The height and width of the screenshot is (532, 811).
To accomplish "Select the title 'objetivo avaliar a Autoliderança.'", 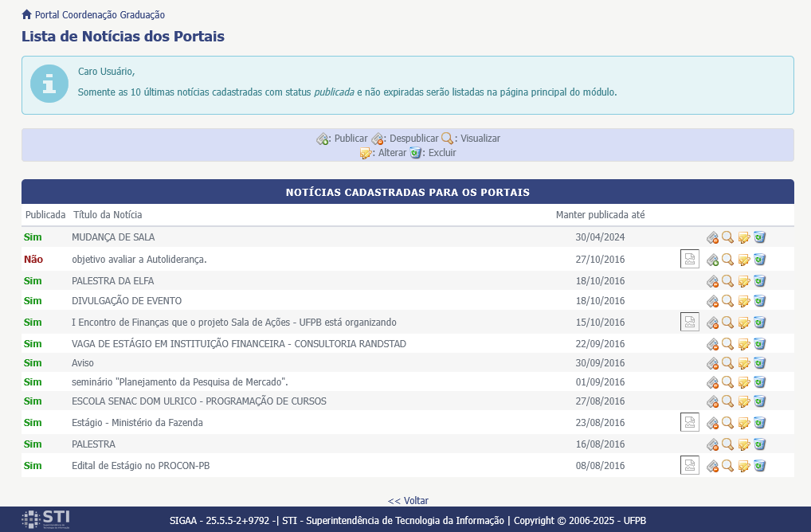I will (x=139, y=260).
